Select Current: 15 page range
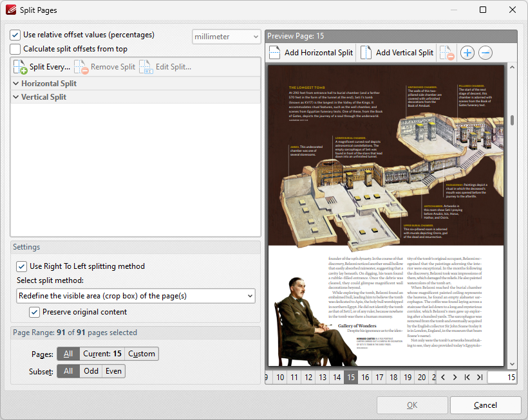Viewport: 528px width, 420px height. pos(102,354)
